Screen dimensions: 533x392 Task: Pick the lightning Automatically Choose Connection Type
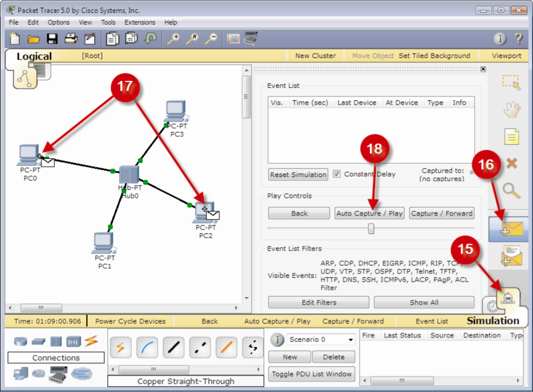pyautogui.click(x=120, y=347)
